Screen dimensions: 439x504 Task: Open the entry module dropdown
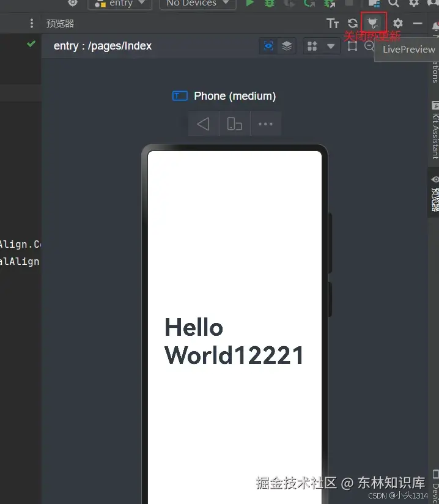coord(120,3)
